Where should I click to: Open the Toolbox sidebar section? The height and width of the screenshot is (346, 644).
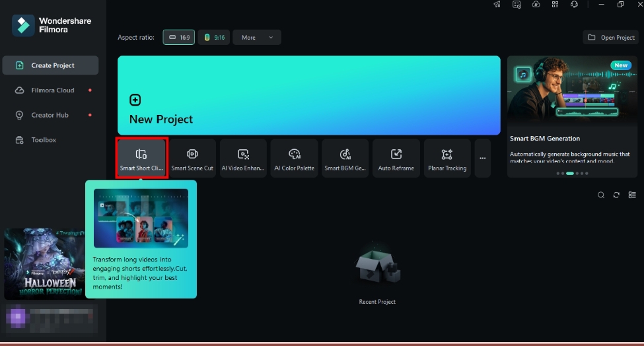click(x=44, y=140)
